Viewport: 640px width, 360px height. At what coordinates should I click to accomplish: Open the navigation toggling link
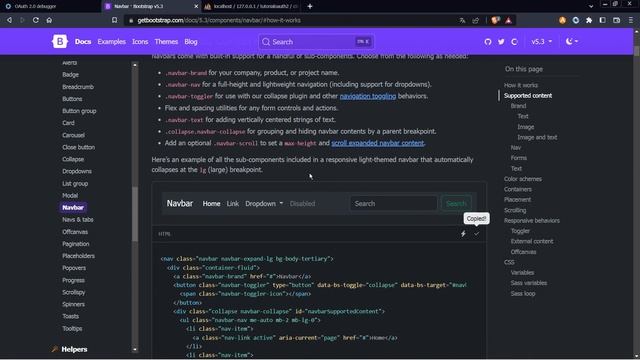(x=368, y=96)
